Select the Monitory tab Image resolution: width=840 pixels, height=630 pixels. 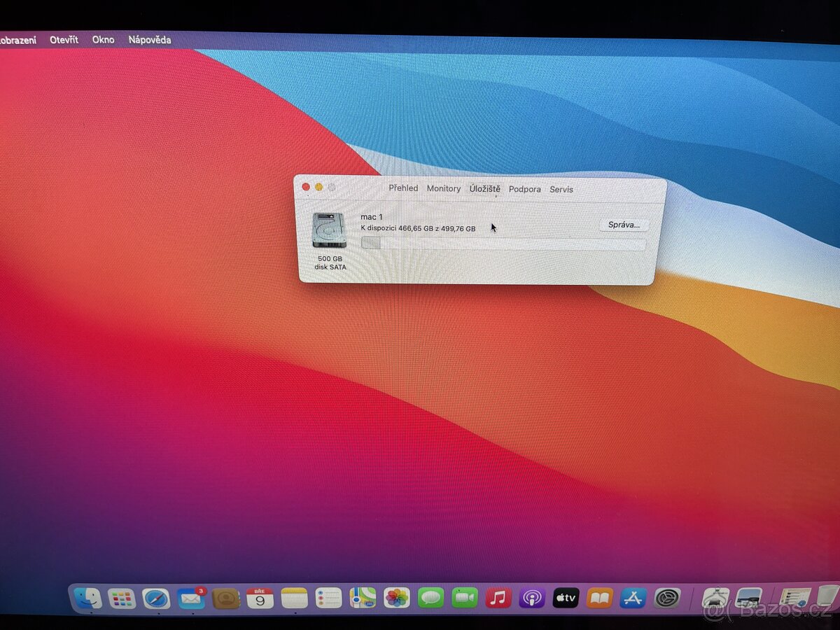click(444, 188)
